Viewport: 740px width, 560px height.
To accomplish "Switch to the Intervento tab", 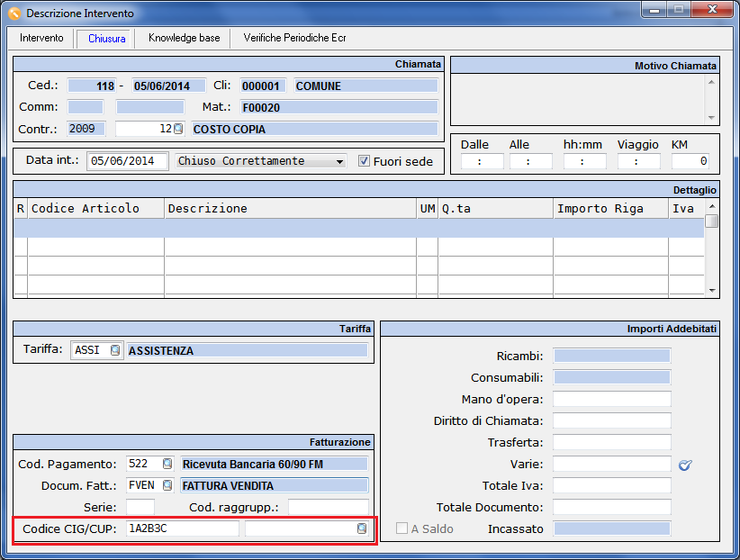I will pyautogui.click(x=41, y=38).
